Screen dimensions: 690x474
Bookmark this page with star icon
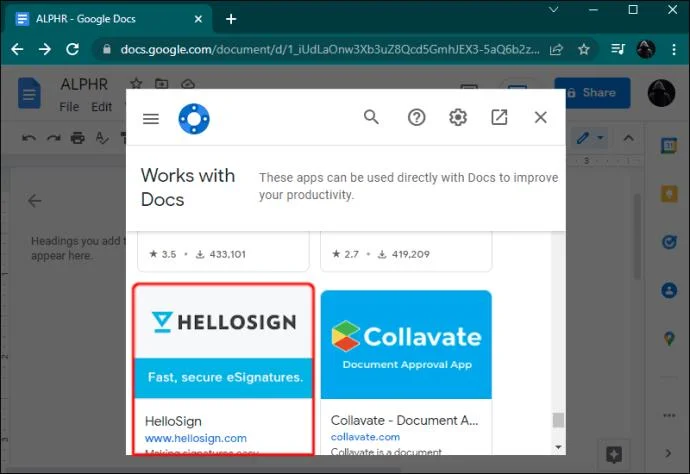(584, 49)
